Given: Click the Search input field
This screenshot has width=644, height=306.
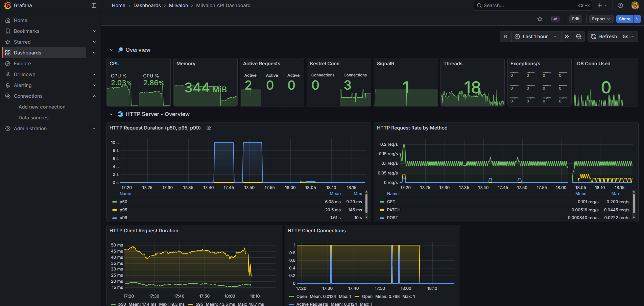Looking at the screenshot, I should pos(533,5).
